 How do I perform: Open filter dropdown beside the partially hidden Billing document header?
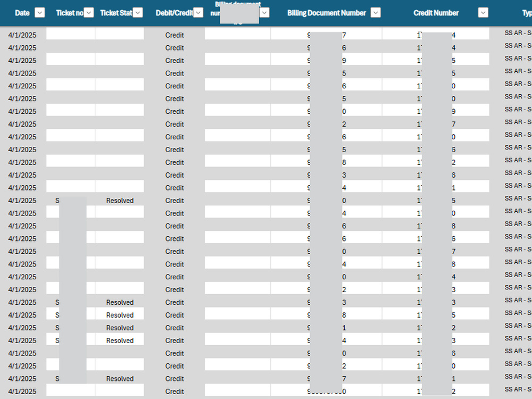(264, 13)
